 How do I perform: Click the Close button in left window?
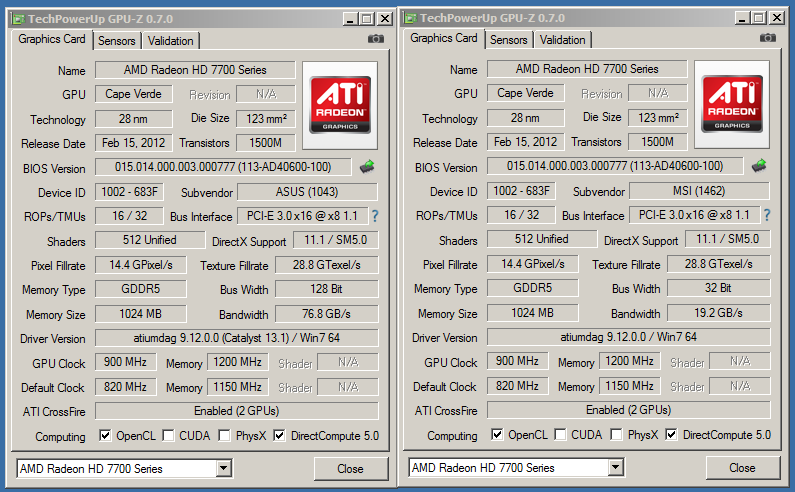tap(351, 469)
